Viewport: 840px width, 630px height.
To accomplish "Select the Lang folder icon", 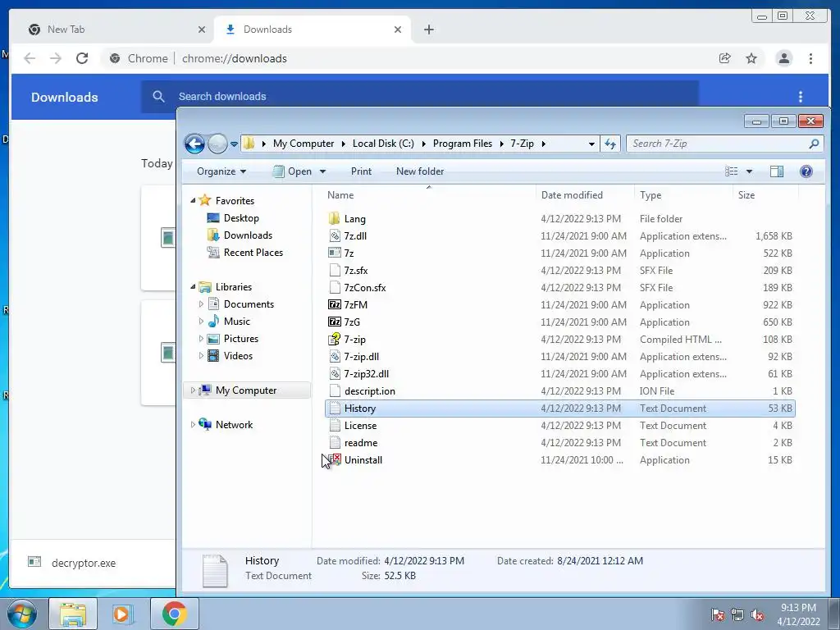I will [x=335, y=218].
